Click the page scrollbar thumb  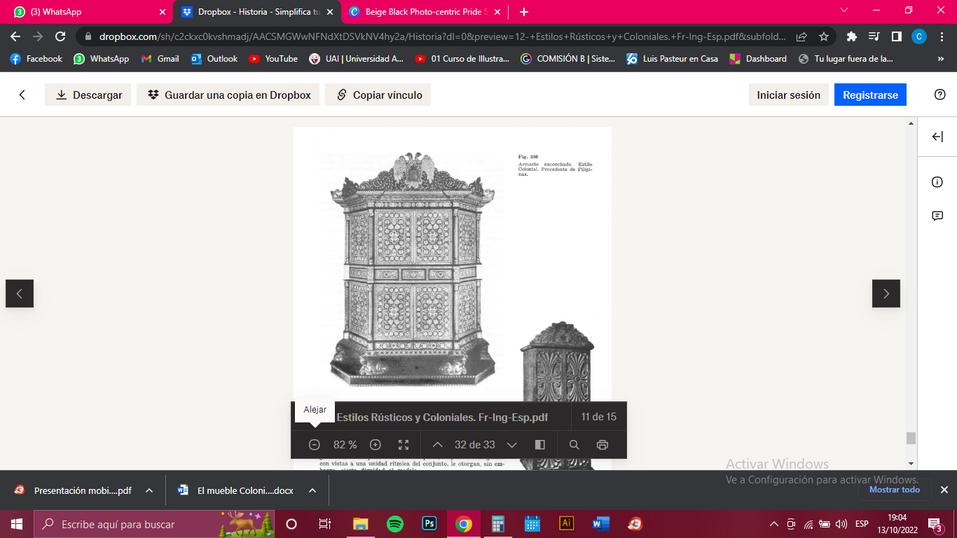tap(911, 438)
